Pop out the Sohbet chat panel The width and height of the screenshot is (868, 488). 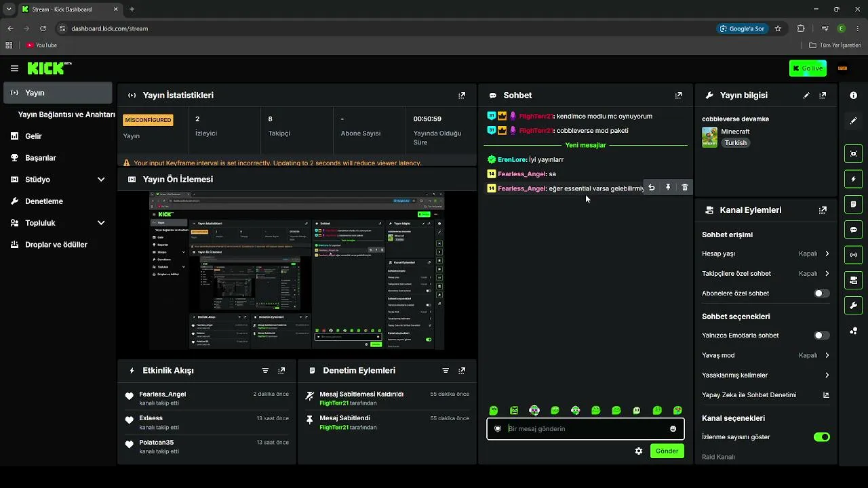pos(678,96)
